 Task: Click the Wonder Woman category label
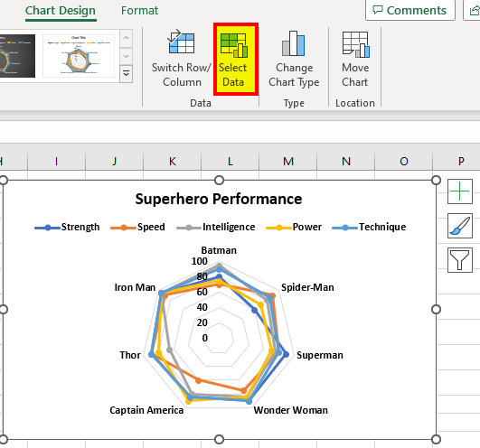(291, 410)
